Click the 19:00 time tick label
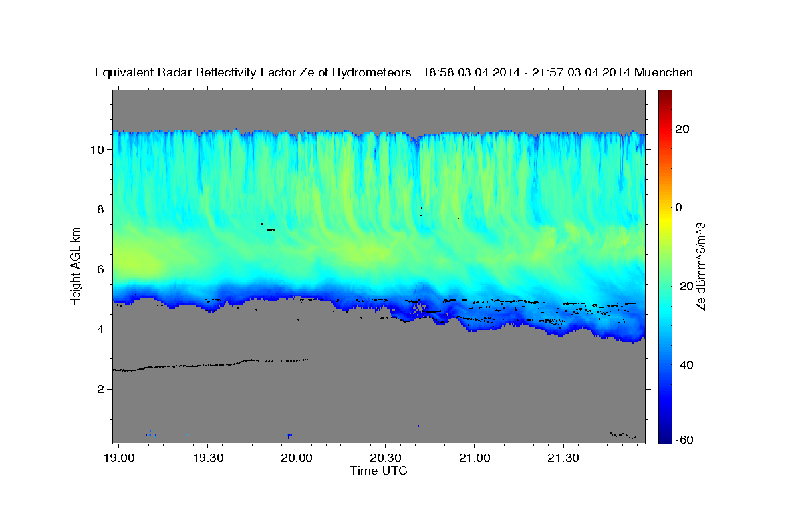 click(x=119, y=458)
